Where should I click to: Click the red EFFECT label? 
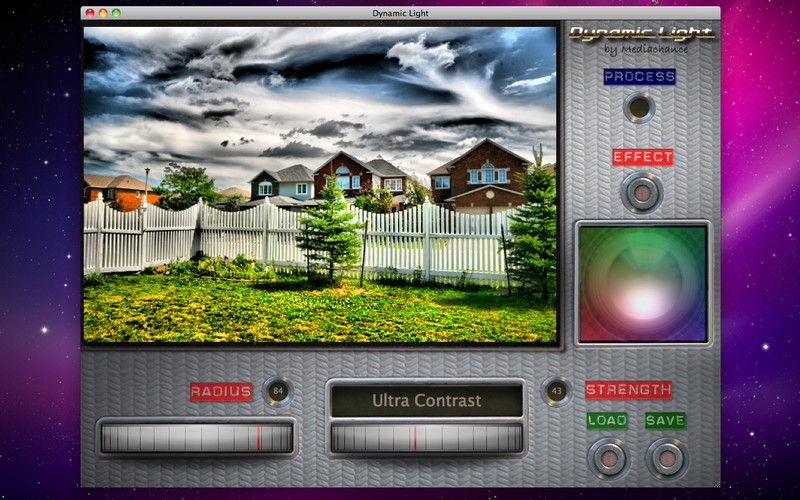pos(643,157)
